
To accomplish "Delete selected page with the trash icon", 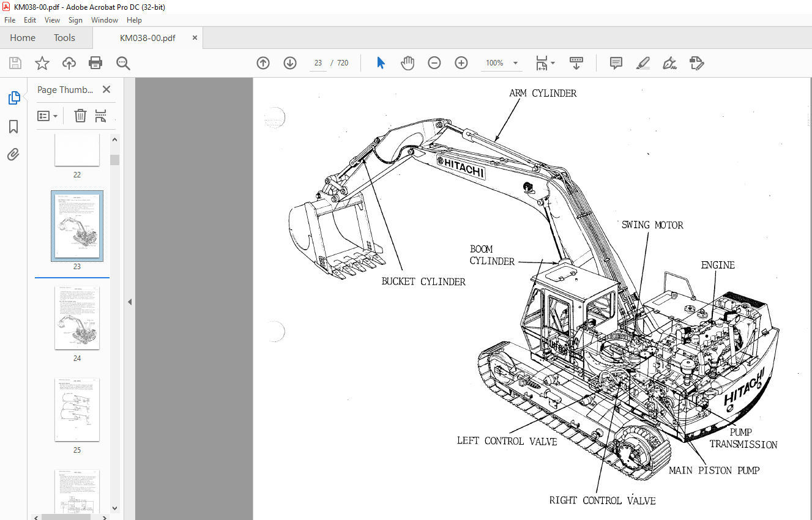I will point(80,116).
